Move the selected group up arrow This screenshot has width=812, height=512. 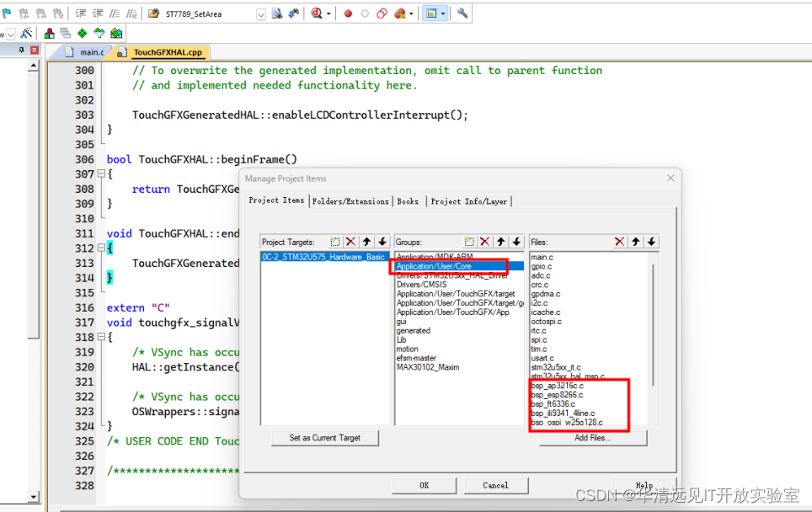pos(501,242)
